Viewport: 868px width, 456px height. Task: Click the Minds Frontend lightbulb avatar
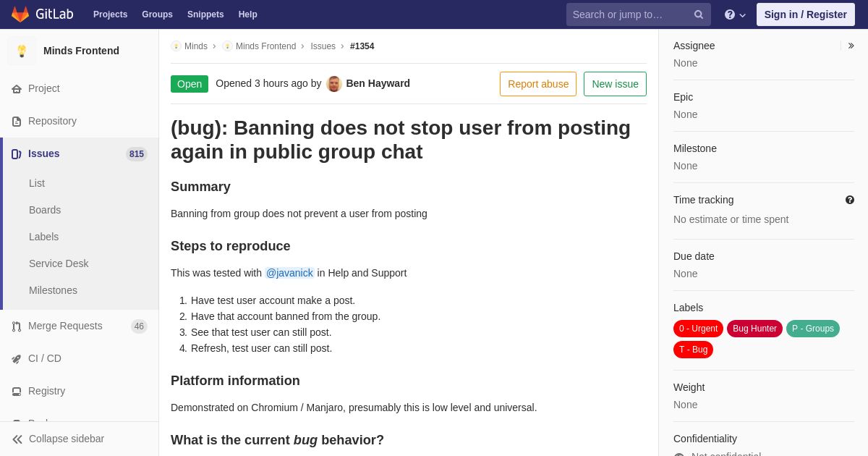[x=22, y=51]
